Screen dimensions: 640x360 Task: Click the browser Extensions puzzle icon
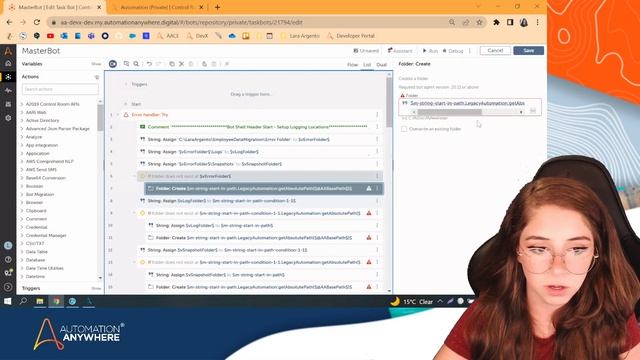coord(496,22)
